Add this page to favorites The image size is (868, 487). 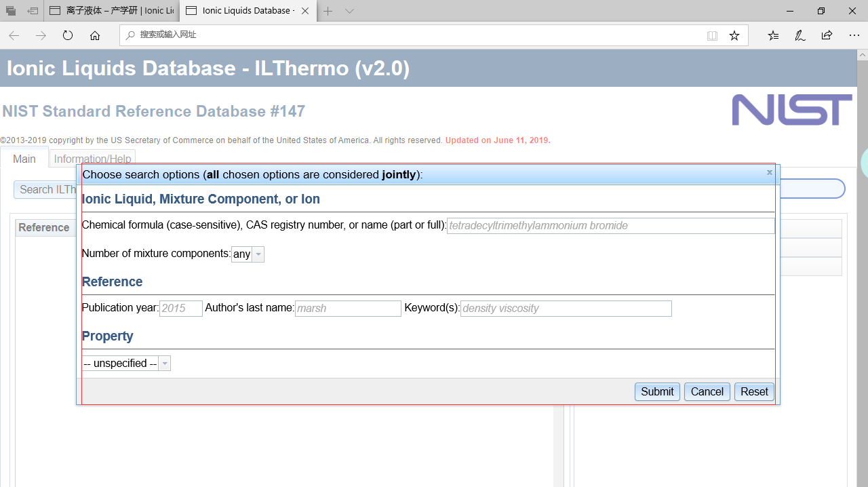click(x=734, y=36)
